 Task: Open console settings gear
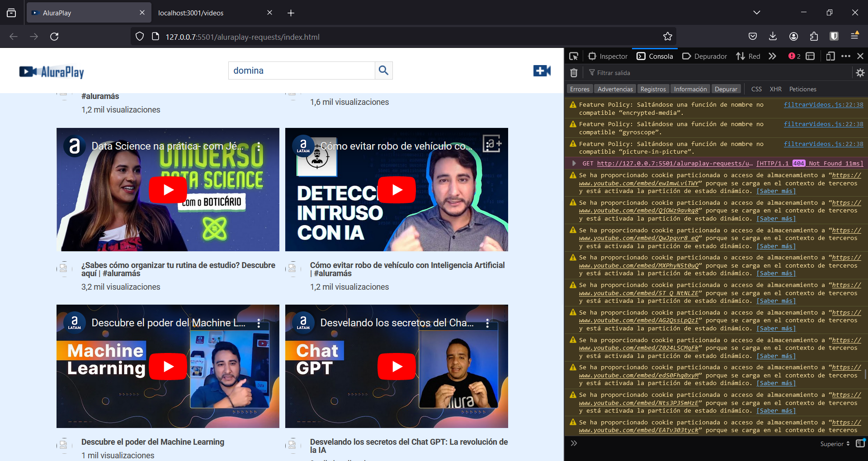(860, 73)
